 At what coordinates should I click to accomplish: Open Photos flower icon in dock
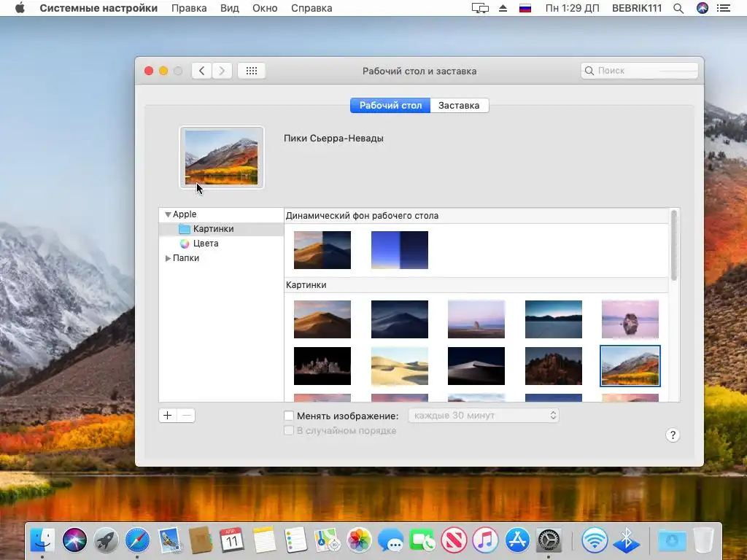(x=359, y=540)
